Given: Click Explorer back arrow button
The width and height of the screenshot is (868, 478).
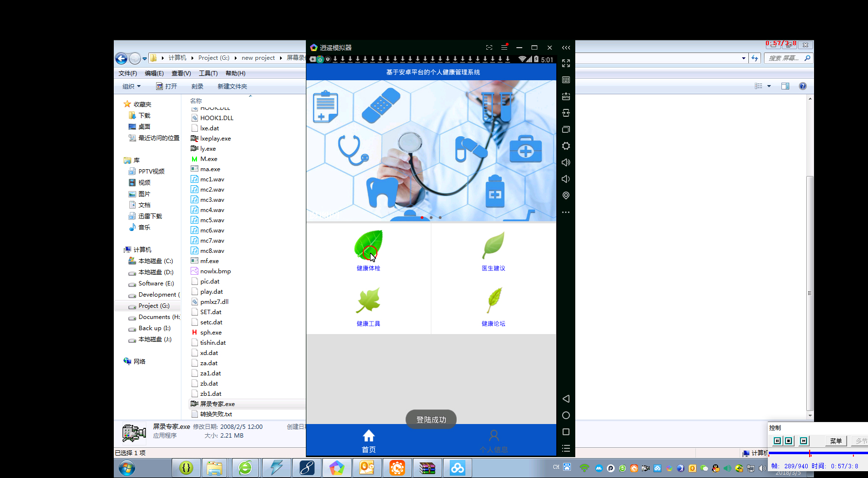Looking at the screenshot, I should (x=121, y=58).
